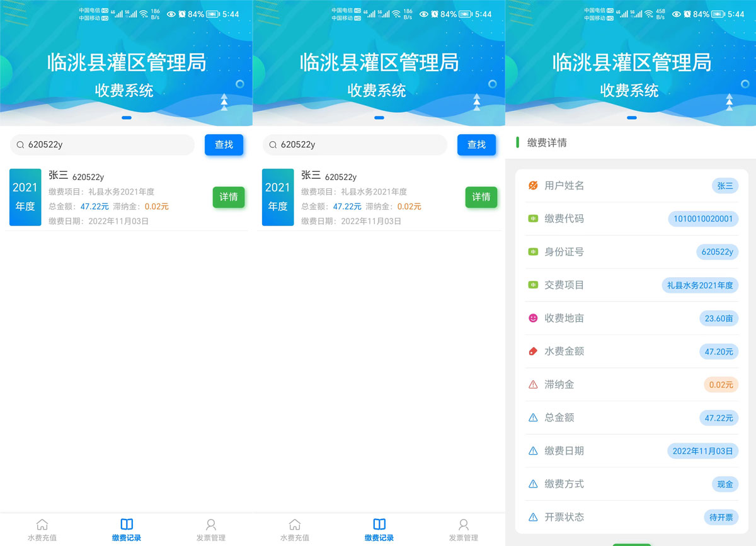Click the pink smiley icon beside 收费地亩
Viewport: 756px width, 546px height.
coord(533,318)
